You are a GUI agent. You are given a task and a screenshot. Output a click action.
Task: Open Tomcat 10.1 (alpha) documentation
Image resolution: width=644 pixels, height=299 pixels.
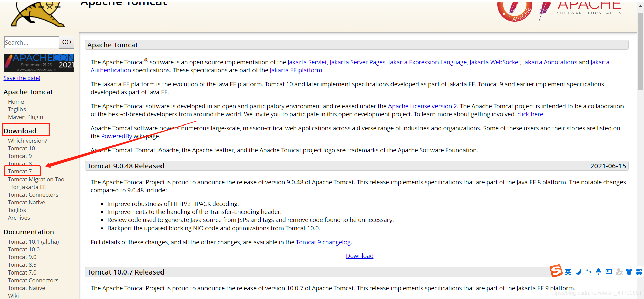coord(34,242)
